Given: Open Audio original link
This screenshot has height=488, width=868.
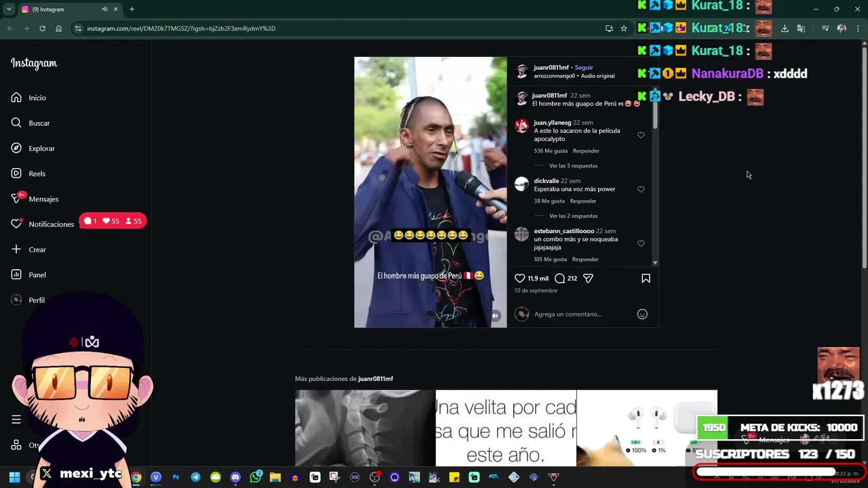Looking at the screenshot, I should (x=597, y=76).
